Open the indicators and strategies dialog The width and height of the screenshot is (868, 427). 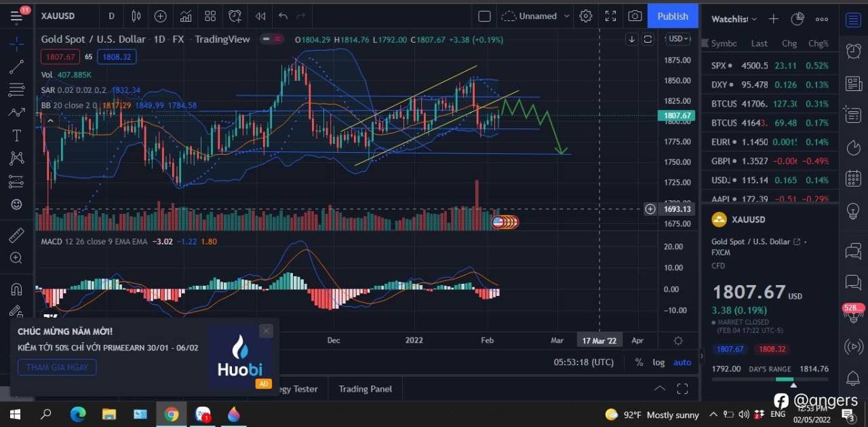pos(185,16)
